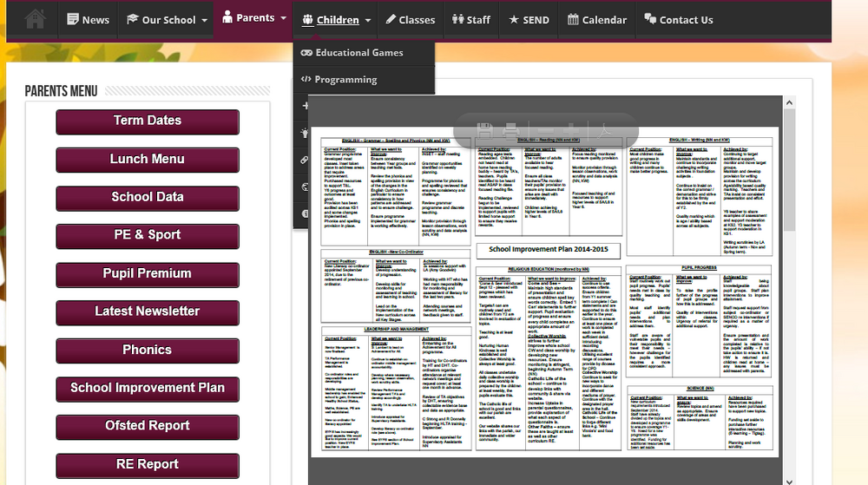868x485 pixels.
Task: Open the PE & Sport page
Action: pyautogui.click(x=148, y=236)
